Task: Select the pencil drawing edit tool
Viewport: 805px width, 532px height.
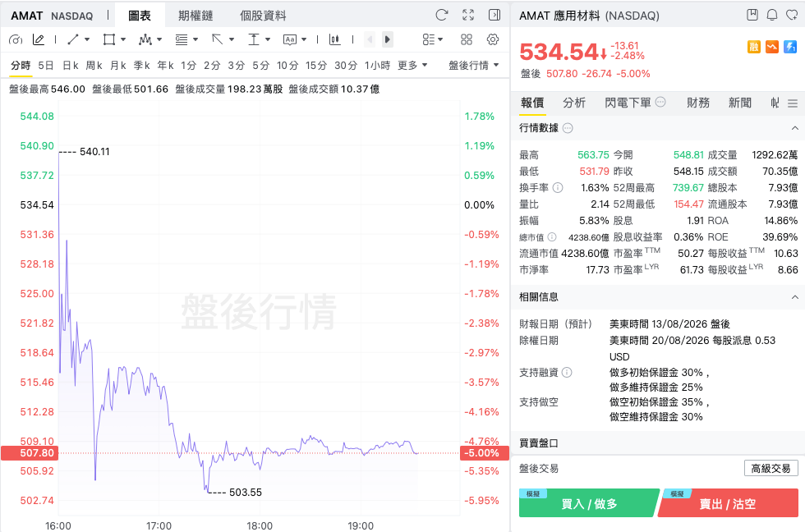Action: click(39, 39)
